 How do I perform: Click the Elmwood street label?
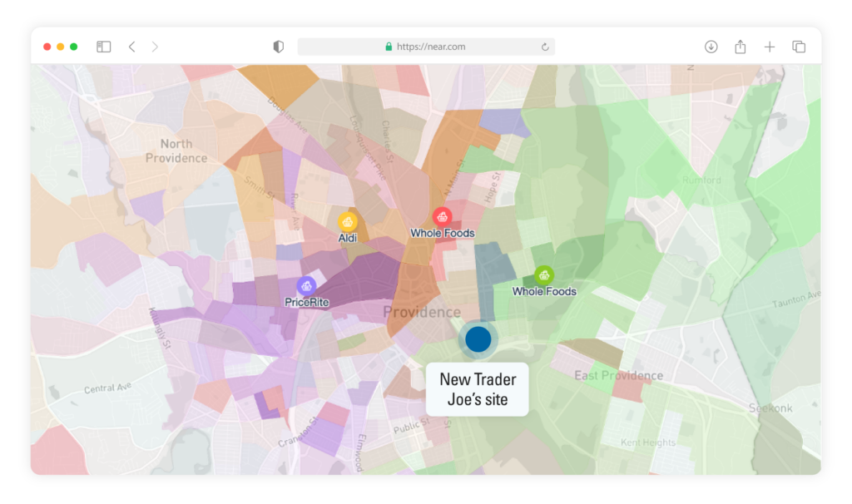click(359, 452)
